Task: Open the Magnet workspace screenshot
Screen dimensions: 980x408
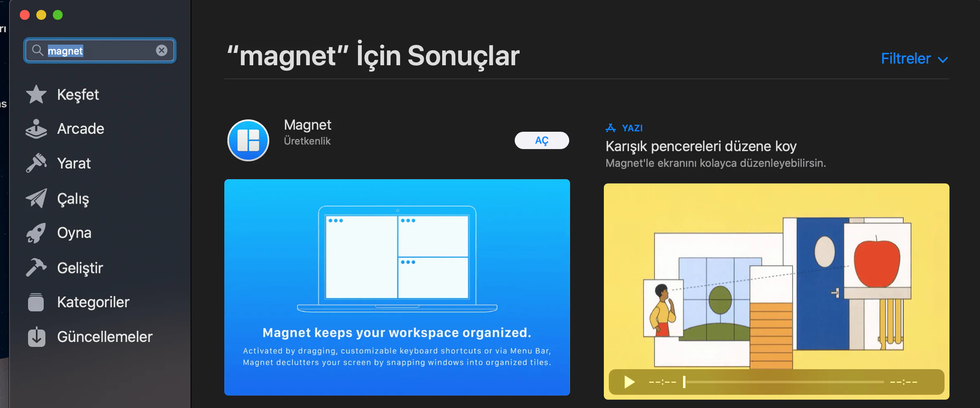Action: coord(397,287)
